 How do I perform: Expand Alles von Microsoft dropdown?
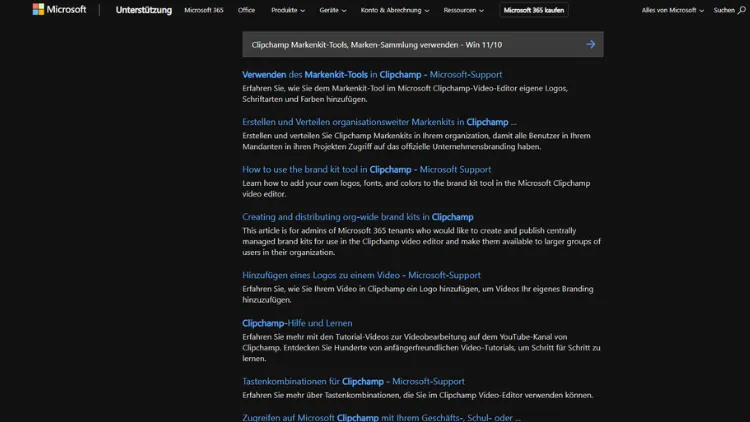[x=672, y=10]
